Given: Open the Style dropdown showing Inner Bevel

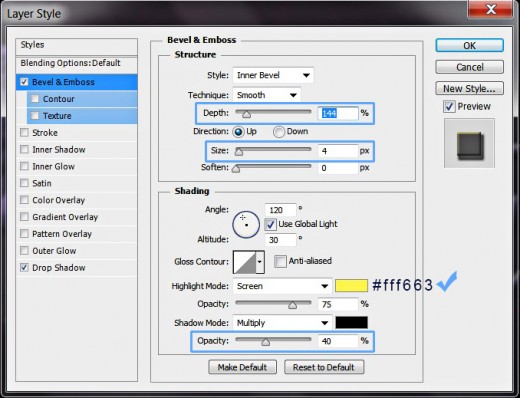Looking at the screenshot, I should click(273, 75).
